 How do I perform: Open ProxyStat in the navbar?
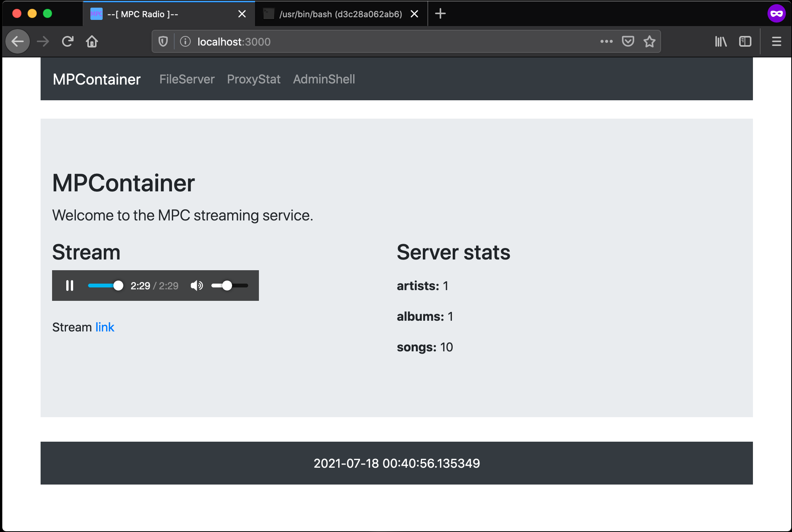(254, 79)
